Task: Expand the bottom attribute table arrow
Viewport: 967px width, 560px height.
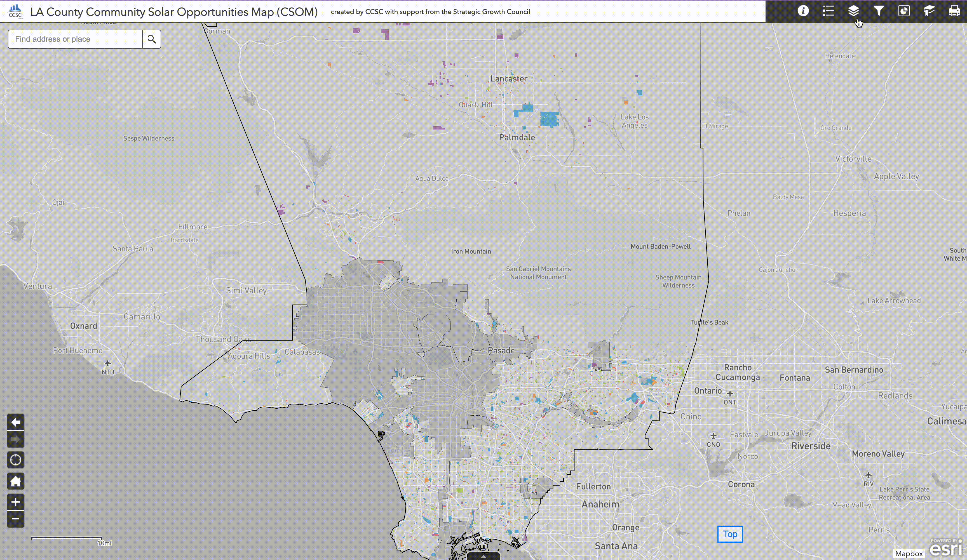Action: pos(483,556)
